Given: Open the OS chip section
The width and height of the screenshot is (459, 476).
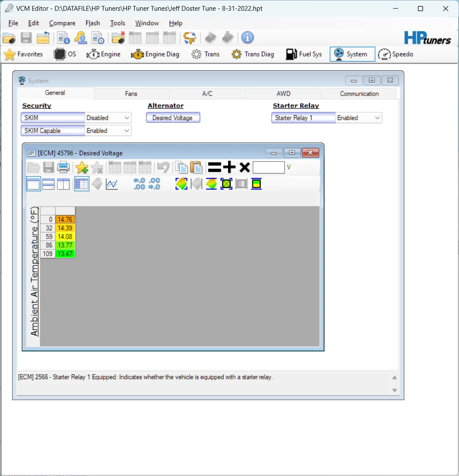Looking at the screenshot, I should click(65, 54).
